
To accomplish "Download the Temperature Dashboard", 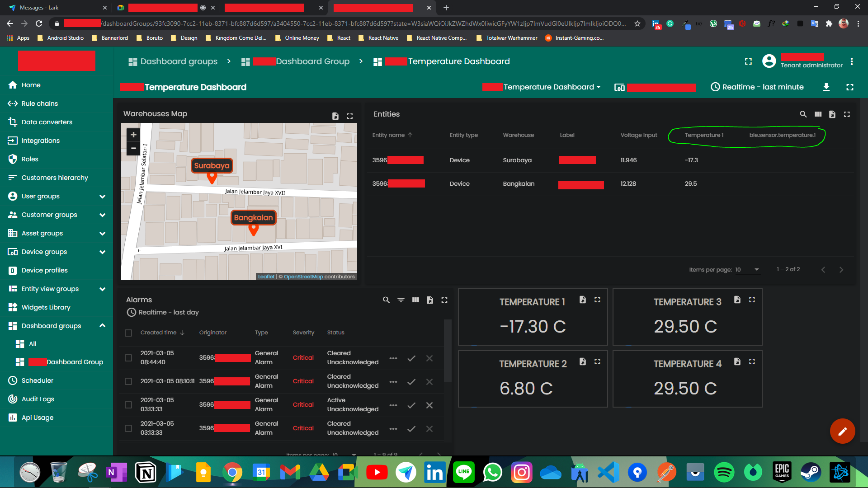I will (x=826, y=87).
